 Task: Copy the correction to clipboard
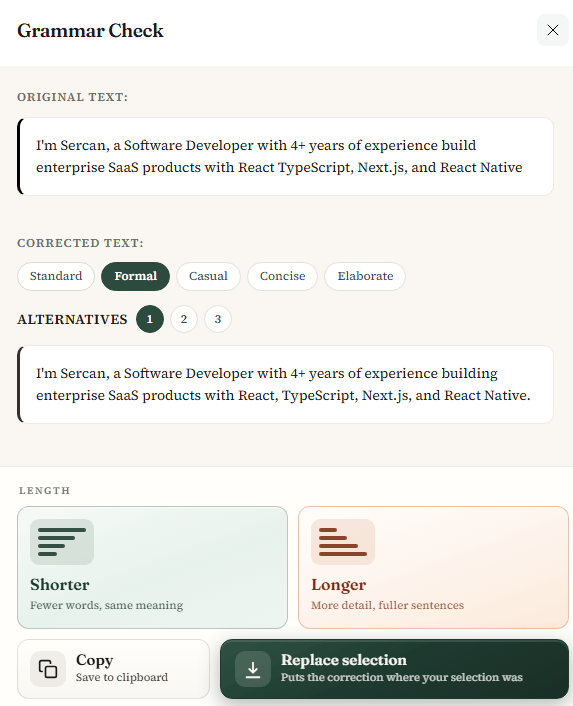113,669
